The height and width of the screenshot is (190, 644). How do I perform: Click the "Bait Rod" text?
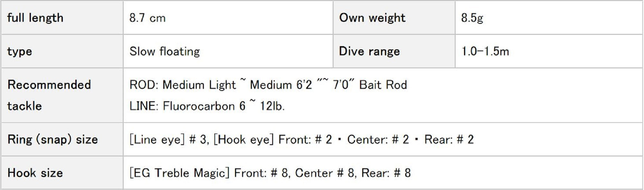[x=383, y=85]
